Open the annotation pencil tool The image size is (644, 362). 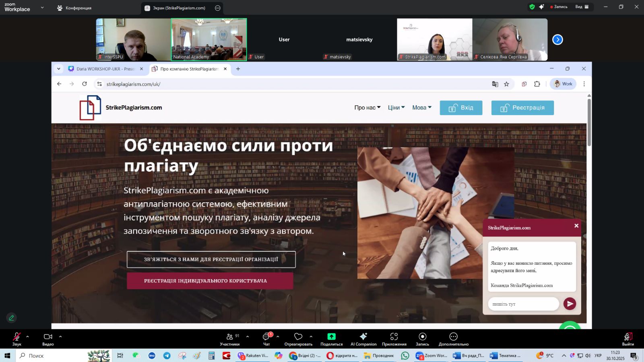(x=11, y=318)
